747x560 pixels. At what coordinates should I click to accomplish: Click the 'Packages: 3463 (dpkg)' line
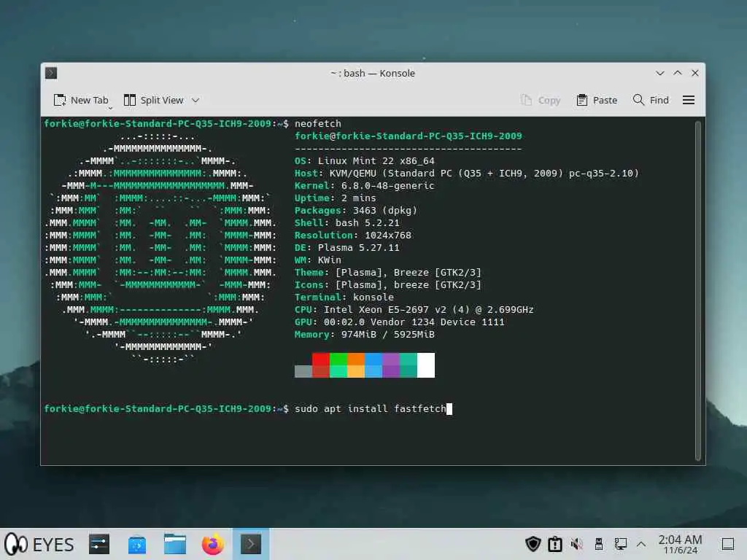point(356,211)
